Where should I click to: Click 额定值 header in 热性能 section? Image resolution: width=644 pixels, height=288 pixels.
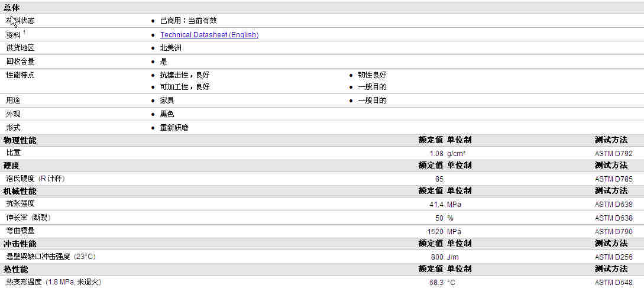(431, 269)
